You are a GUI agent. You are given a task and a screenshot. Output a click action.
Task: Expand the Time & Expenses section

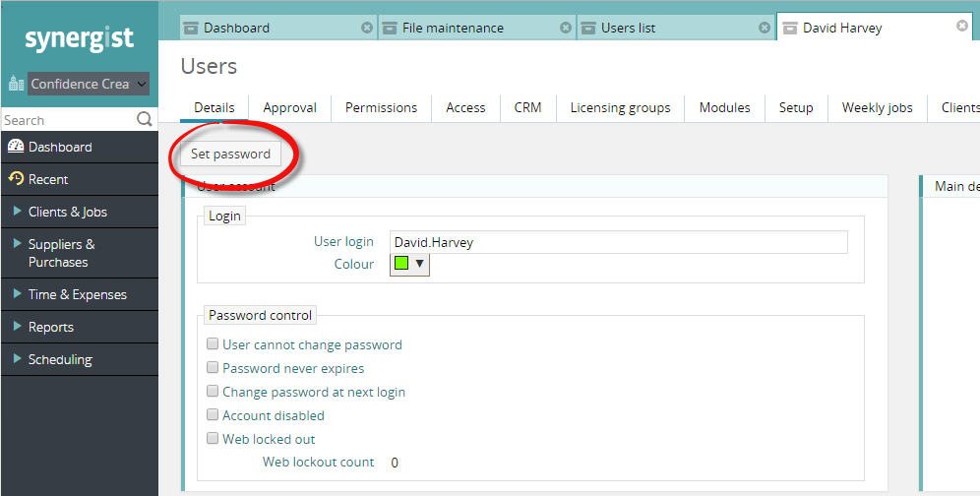click(77, 294)
